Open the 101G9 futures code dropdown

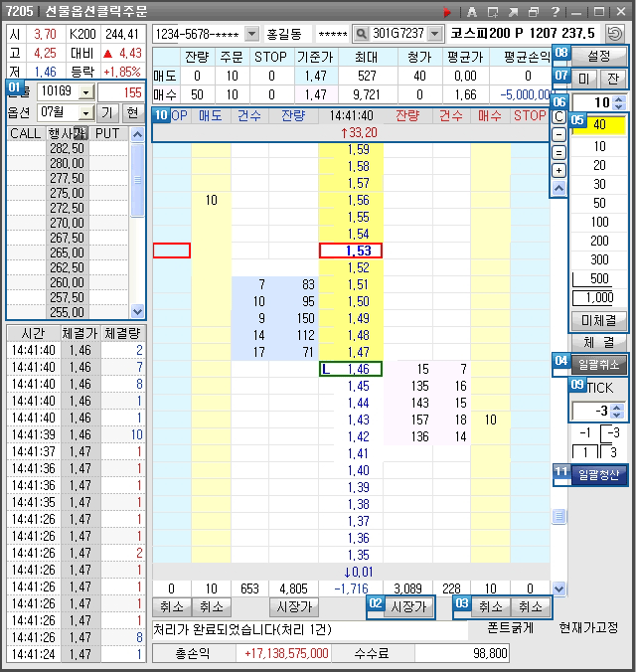(x=84, y=91)
